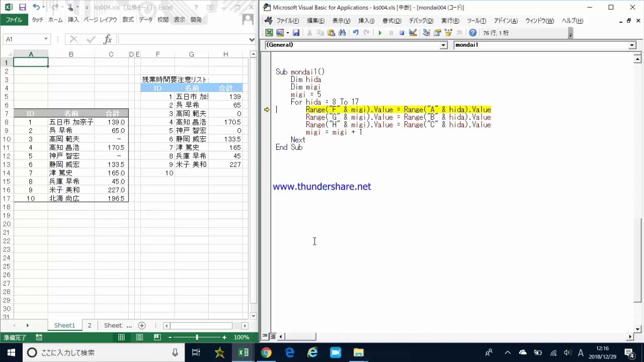Open the デバッグ menu in VBA editor
The width and height of the screenshot is (644, 362).
click(x=421, y=21)
